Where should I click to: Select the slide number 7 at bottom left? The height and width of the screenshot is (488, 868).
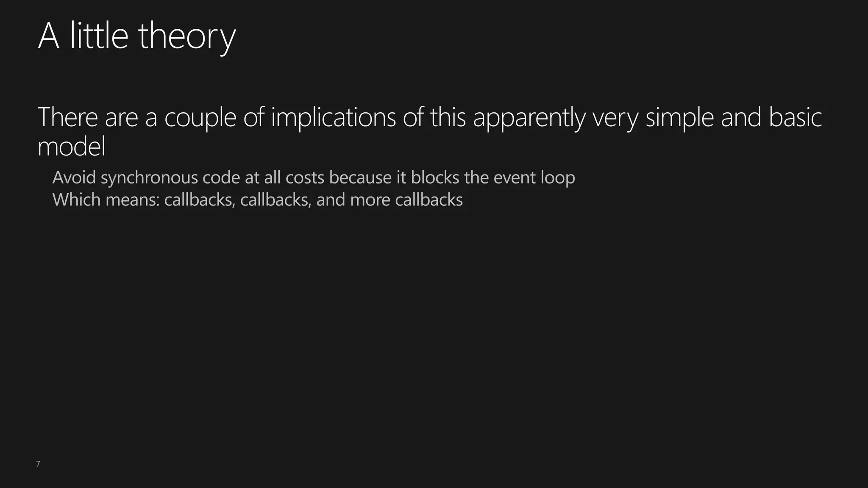pos(38,464)
